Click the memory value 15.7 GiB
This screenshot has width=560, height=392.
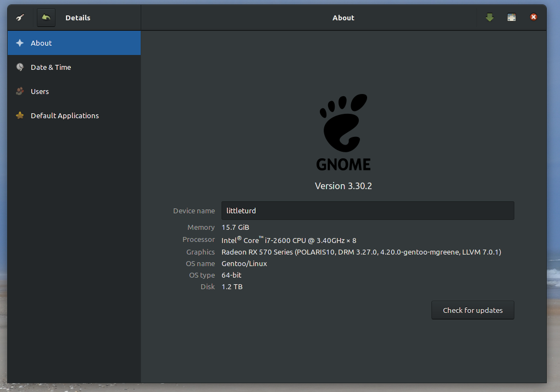point(235,227)
